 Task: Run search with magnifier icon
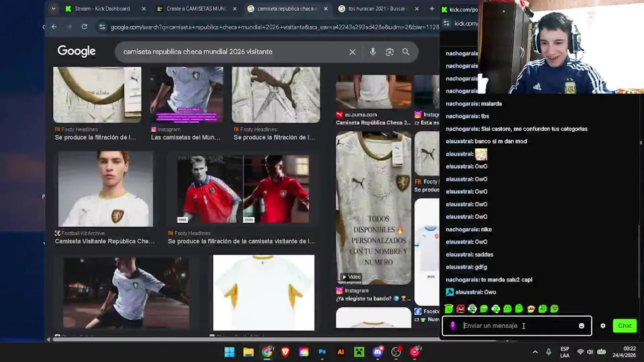coord(406,52)
